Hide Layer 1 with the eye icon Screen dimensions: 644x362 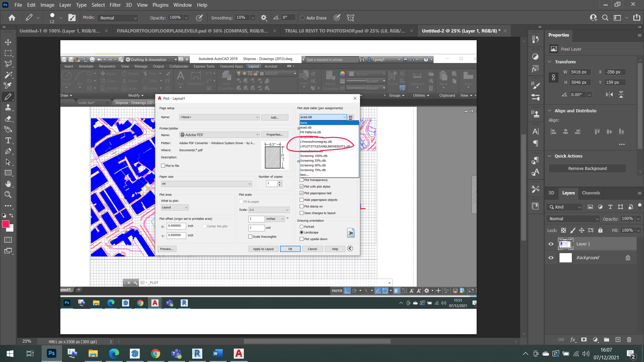(x=551, y=244)
